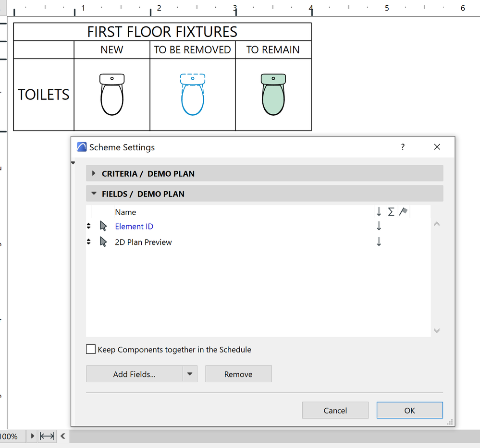Click the reorder handle for 2D Plan Preview

[89, 242]
